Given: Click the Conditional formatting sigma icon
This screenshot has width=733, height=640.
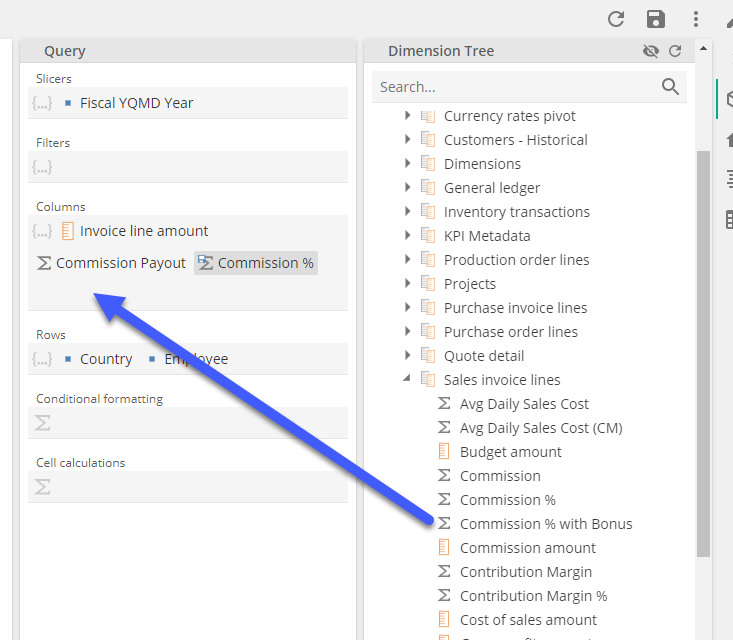Looking at the screenshot, I should tap(43, 423).
